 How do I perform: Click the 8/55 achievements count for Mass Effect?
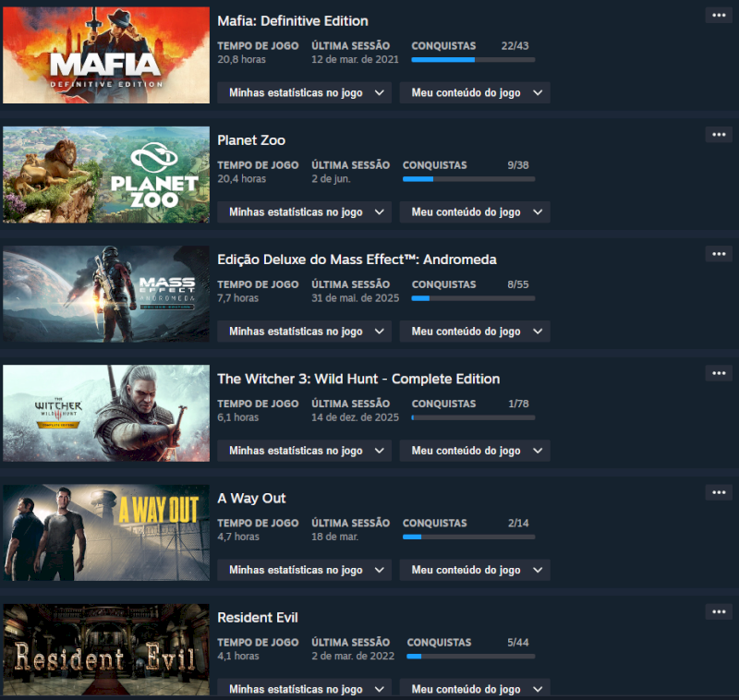tap(518, 284)
